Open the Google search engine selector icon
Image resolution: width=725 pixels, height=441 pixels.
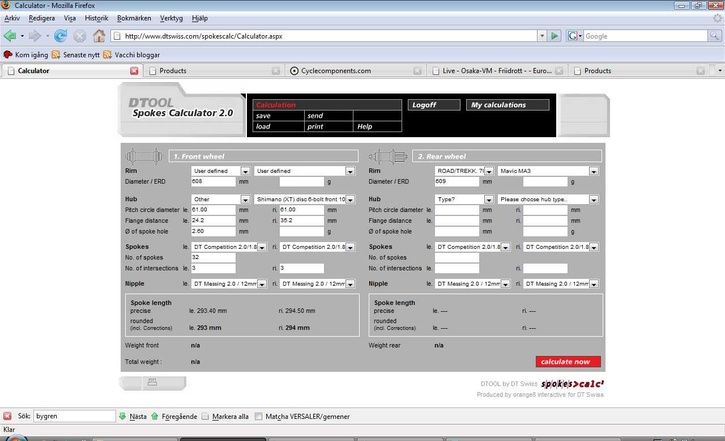574,36
